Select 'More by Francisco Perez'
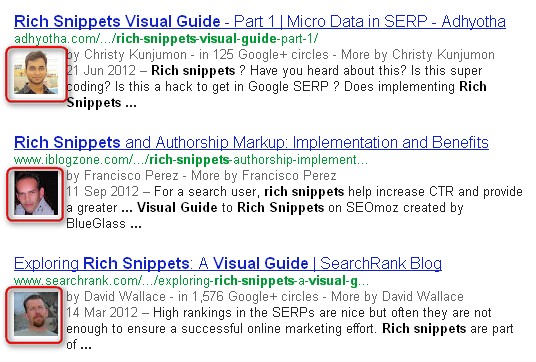The width and height of the screenshot is (536, 362). pyautogui.click(x=264, y=176)
